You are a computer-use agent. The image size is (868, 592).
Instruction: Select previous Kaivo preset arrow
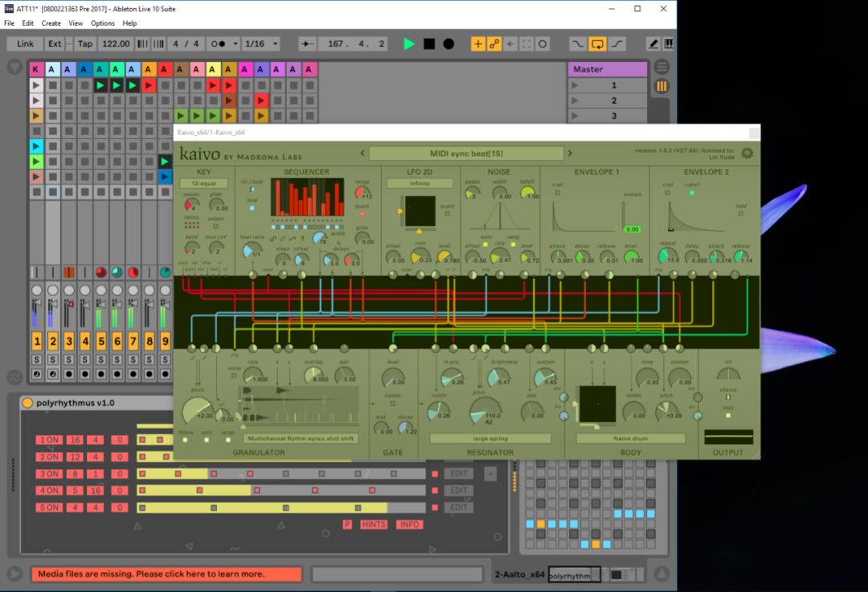(362, 154)
